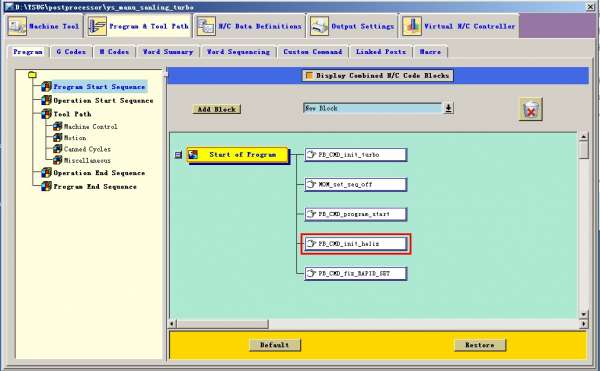Click the N/C Data Definitions icon
600x371 pixels.
point(206,26)
